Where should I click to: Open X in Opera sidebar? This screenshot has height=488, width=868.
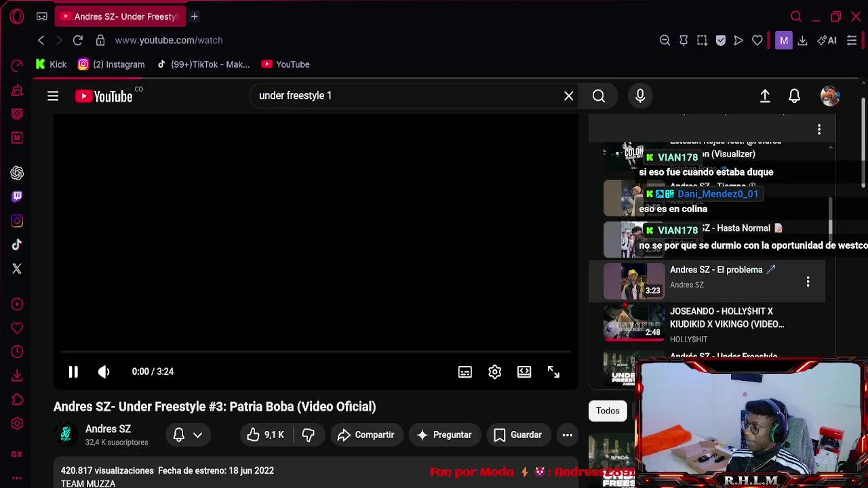(x=17, y=269)
